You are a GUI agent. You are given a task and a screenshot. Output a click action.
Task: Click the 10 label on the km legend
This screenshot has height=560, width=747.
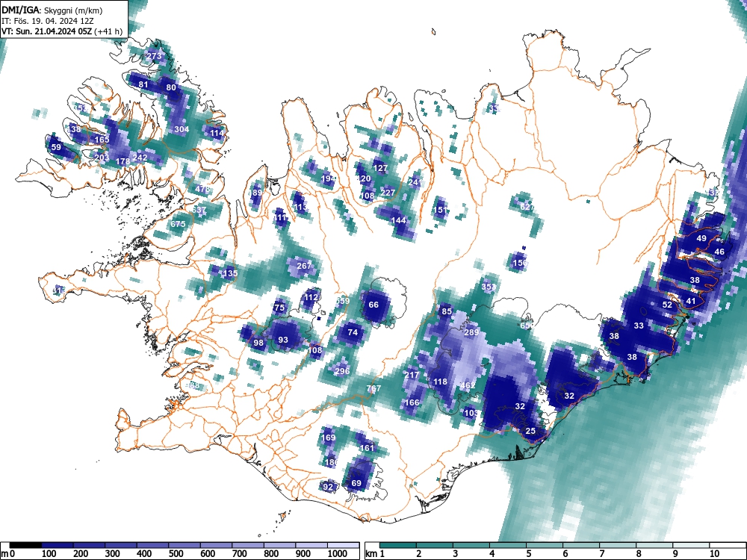(x=714, y=554)
